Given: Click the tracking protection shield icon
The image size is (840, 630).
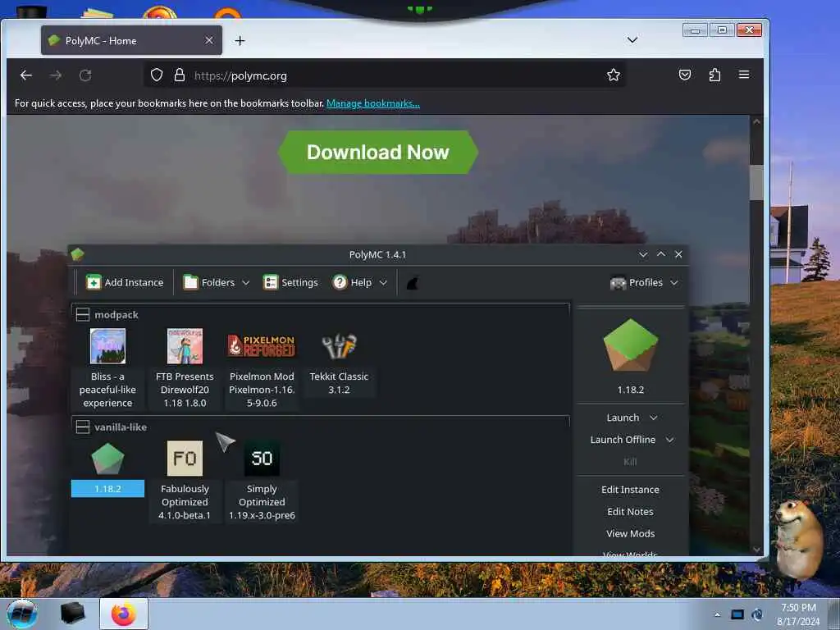Looking at the screenshot, I should coord(157,75).
